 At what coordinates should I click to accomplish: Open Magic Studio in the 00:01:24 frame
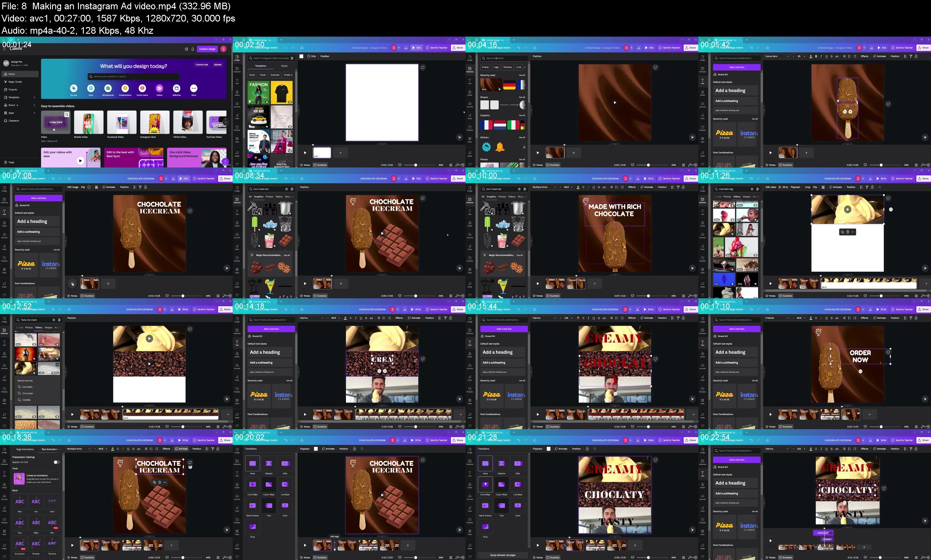pyautogui.click(x=15, y=81)
